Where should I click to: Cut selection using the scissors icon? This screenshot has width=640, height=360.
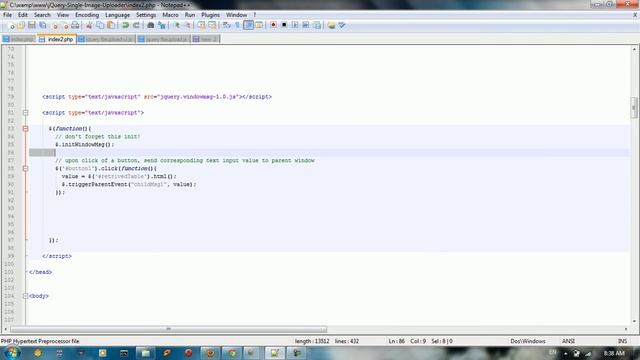point(89,25)
